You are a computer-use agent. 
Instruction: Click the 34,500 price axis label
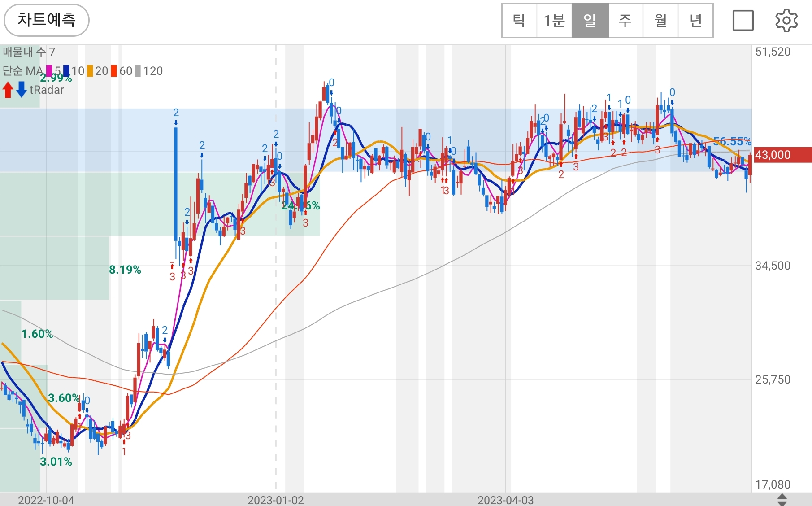(773, 266)
